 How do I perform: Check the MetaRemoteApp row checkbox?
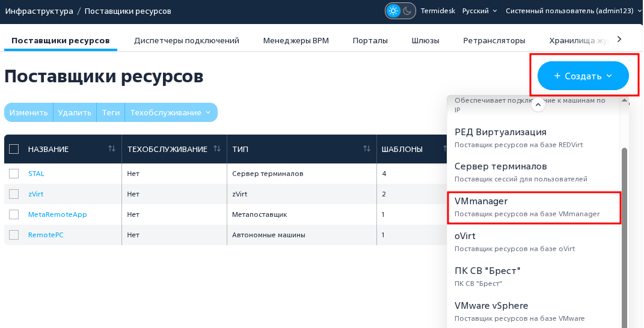(x=14, y=214)
